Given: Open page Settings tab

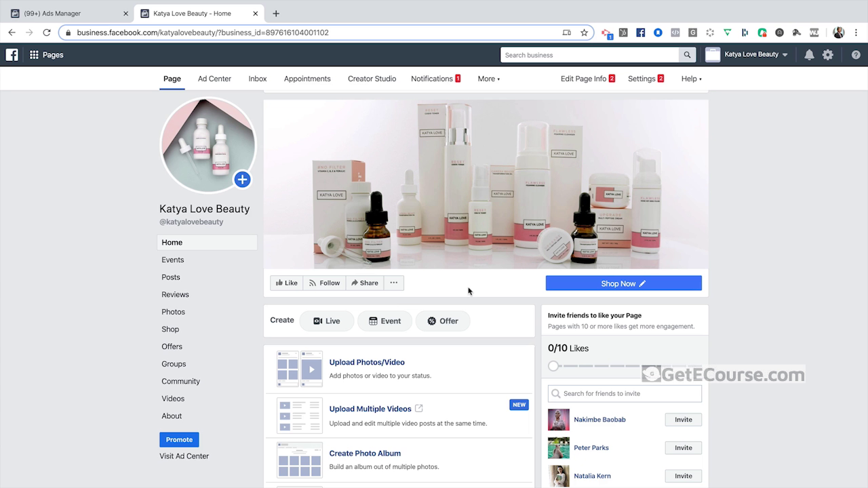Looking at the screenshot, I should click(x=646, y=79).
